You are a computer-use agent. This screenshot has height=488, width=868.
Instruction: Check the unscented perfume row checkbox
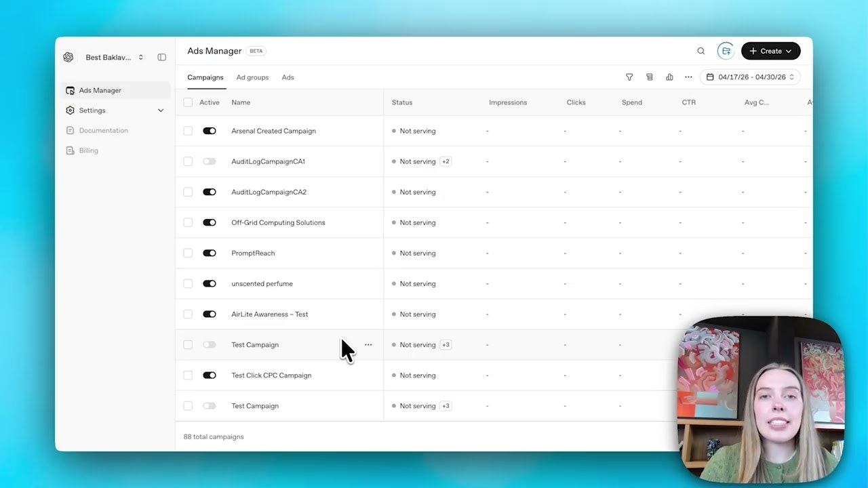click(188, 283)
